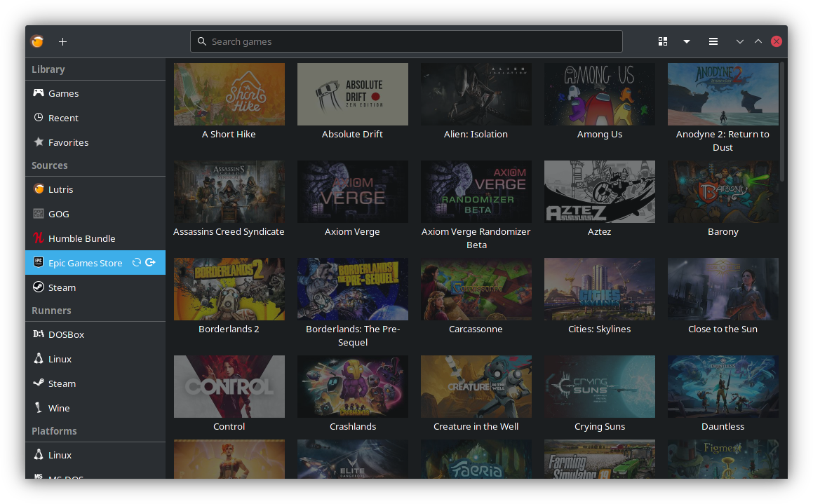The height and width of the screenshot is (504, 813).
Task: Click the GOG logo icon
Action: tap(39, 213)
